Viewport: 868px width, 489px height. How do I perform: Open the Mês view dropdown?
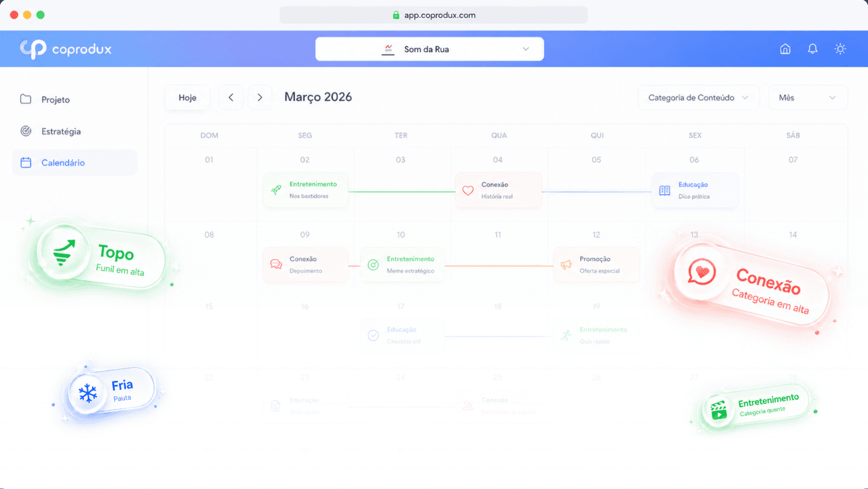click(x=808, y=98)
